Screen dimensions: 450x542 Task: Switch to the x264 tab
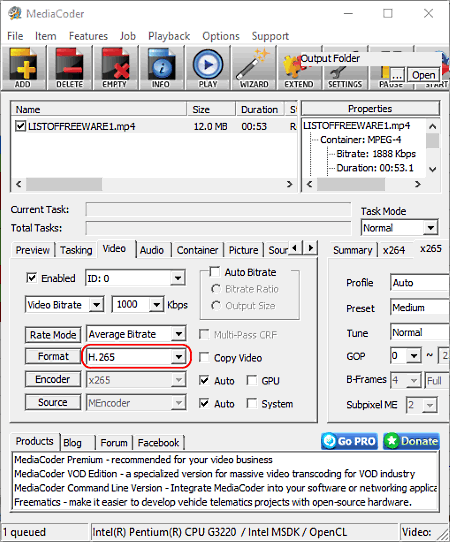pos(394,250)
